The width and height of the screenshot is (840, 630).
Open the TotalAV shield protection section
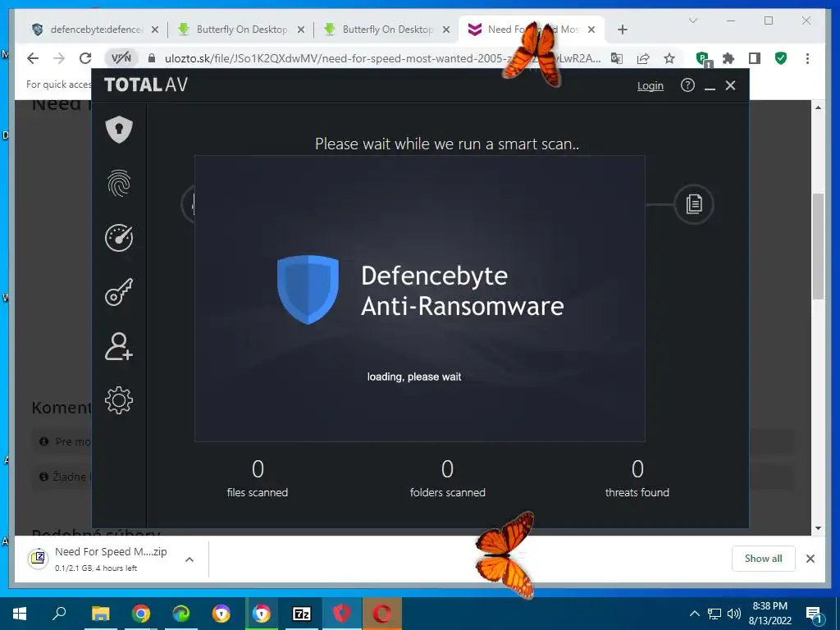119,129
